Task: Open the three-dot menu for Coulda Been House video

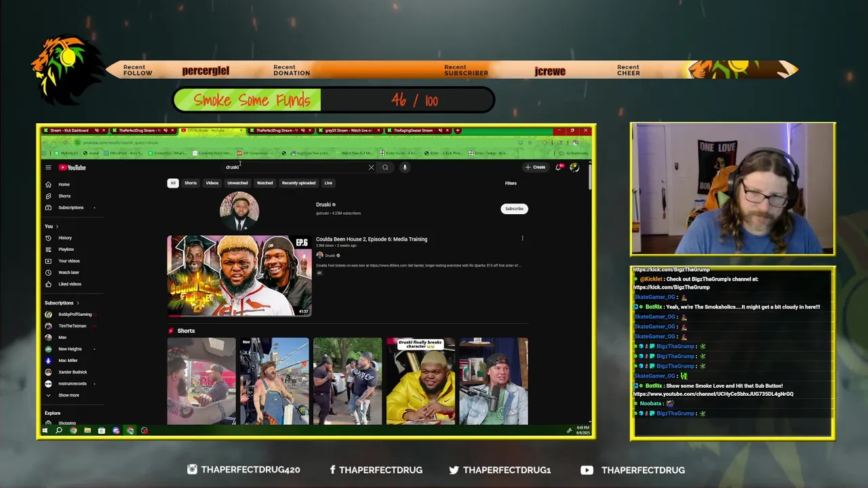Action: [x=522, y=239]
